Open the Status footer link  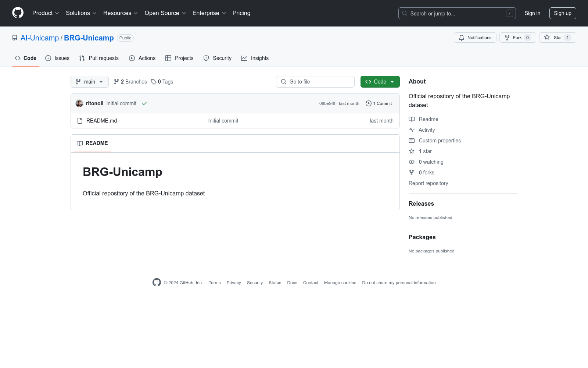275,283
